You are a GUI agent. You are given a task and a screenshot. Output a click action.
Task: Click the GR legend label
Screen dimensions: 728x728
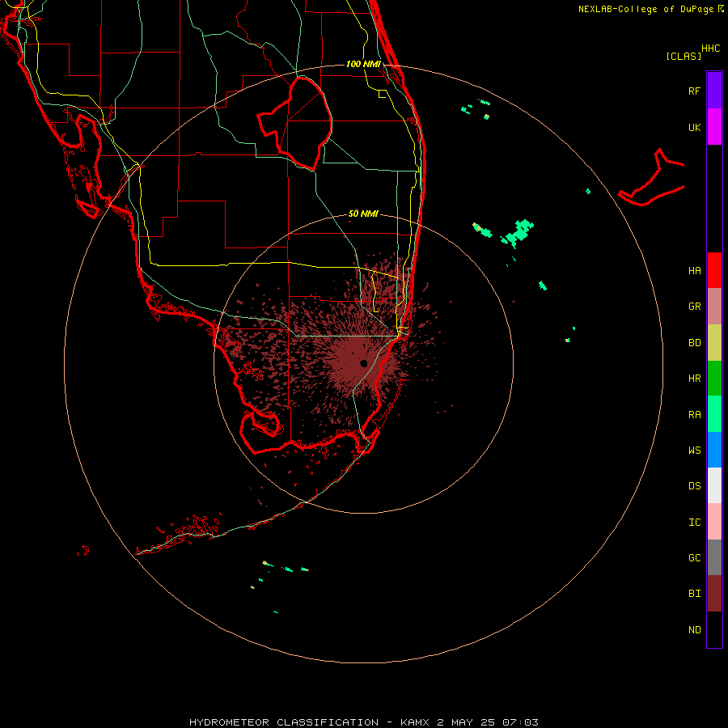click(694, 307)
